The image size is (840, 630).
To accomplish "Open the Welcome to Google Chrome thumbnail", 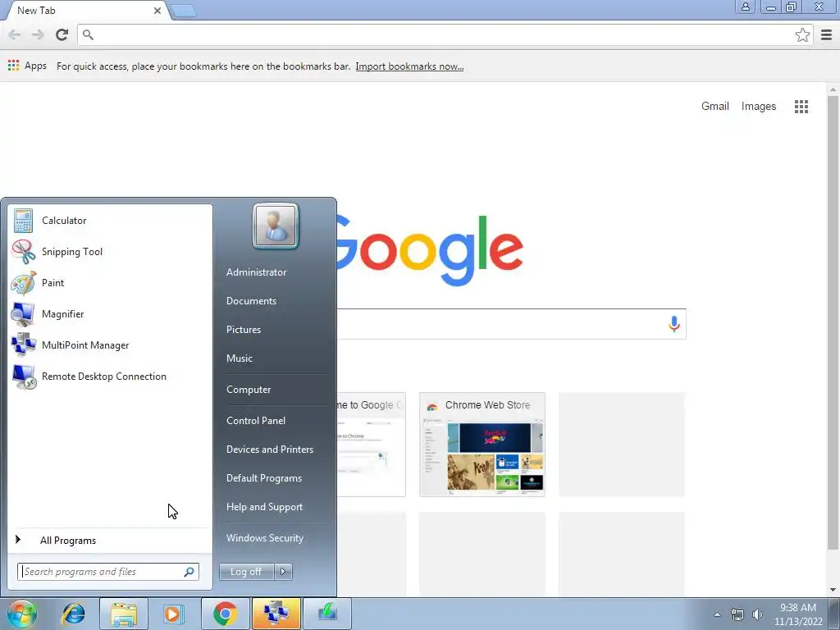I will 371,445.
